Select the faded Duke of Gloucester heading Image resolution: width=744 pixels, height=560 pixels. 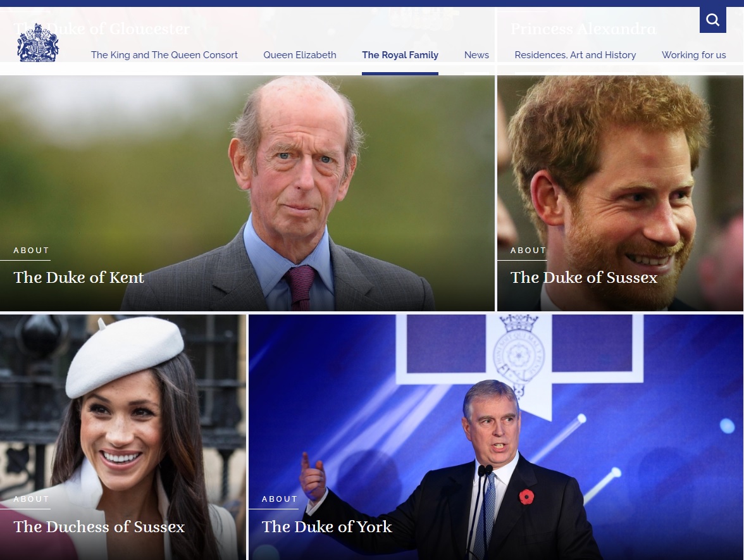[101, 29]
